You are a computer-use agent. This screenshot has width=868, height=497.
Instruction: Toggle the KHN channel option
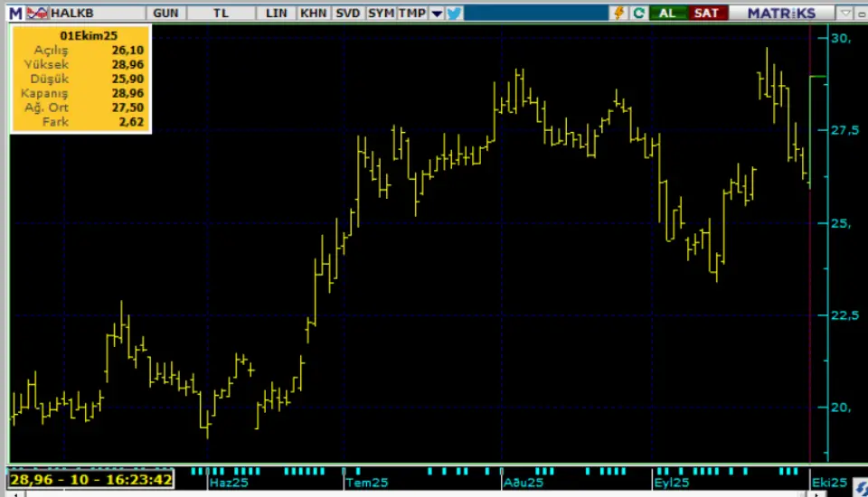pyautogui.click(x=313, y=13)
